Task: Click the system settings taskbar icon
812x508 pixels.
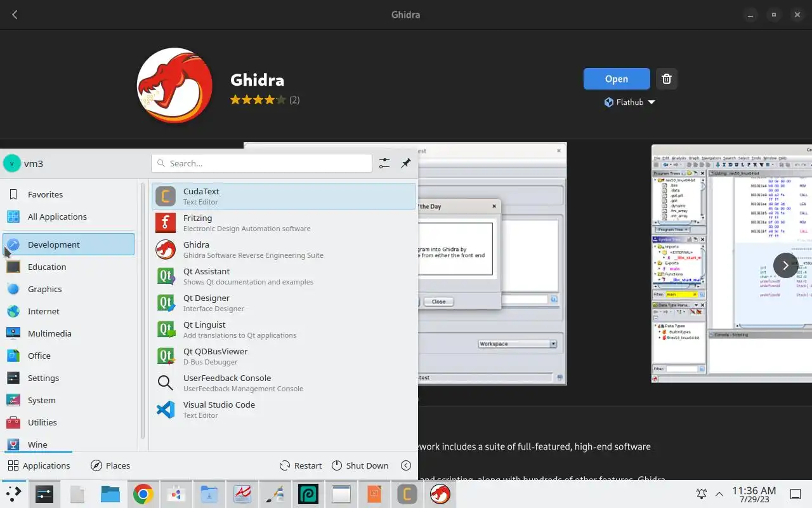Action: [x=44, y=494]
